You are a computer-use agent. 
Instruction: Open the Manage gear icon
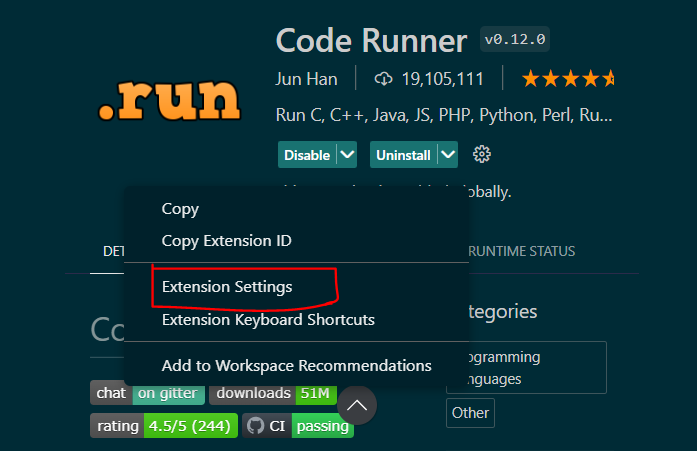(x=481, y=155)
